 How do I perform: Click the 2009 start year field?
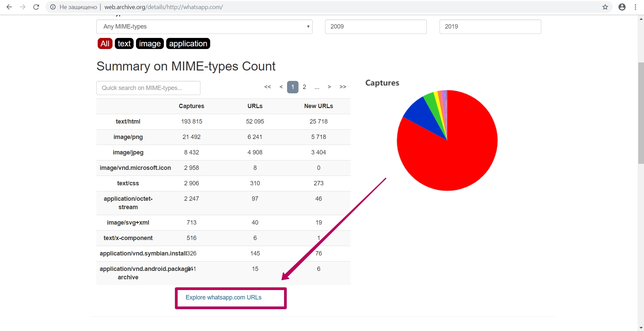coord(376,27)
